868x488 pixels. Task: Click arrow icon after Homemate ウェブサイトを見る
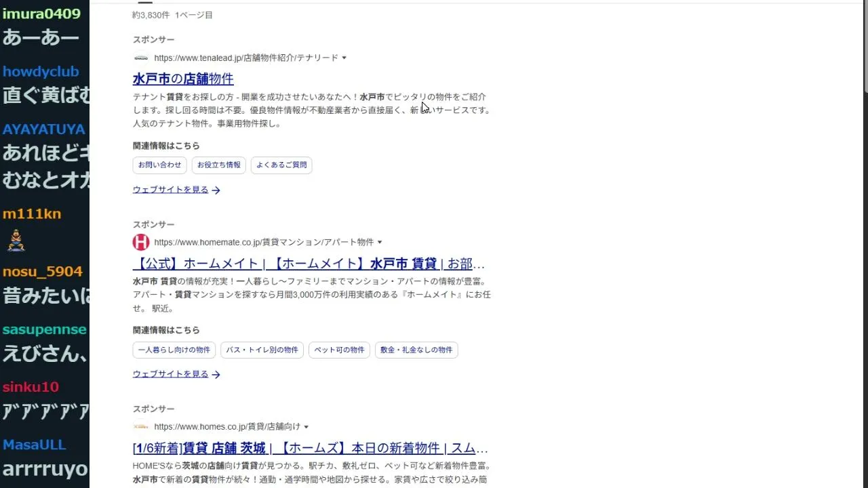[216, 375]
